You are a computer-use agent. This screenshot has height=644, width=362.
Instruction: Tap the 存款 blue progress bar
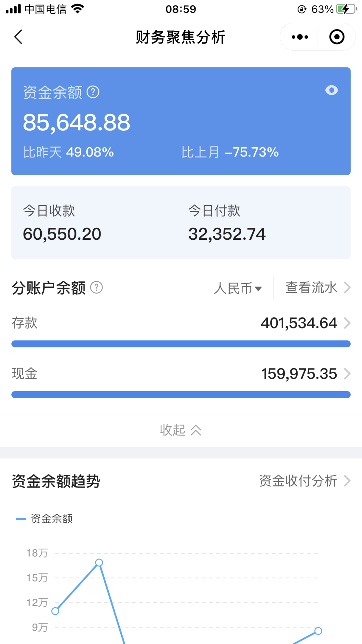point(181,344)
